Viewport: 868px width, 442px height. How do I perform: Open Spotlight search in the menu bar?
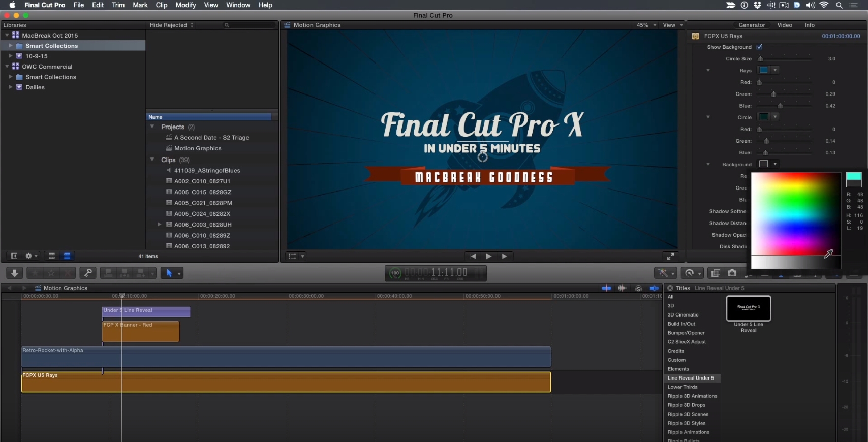point(839,5)
